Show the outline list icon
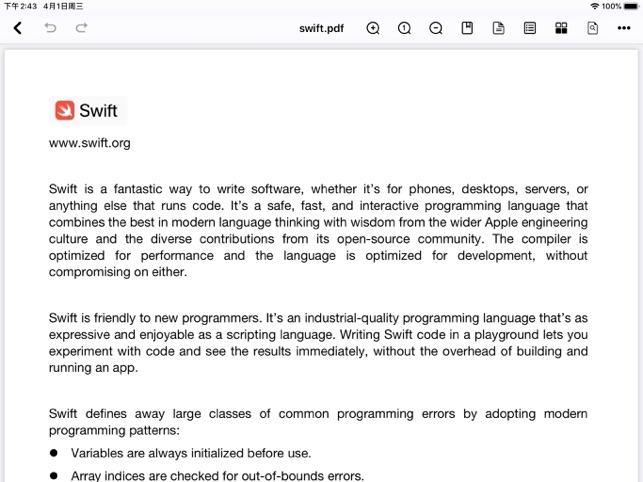This screenshot has height=482, width=643. [x=530, y=28]
